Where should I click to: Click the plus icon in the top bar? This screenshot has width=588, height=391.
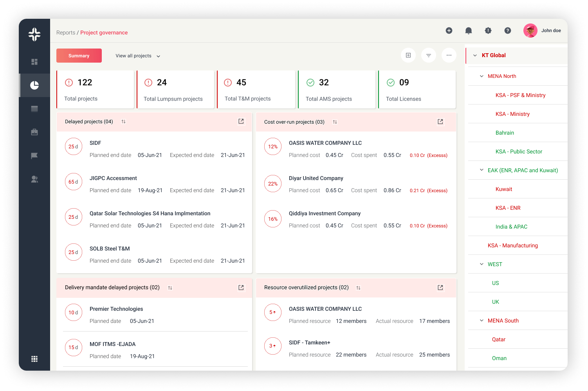(449, 30)
